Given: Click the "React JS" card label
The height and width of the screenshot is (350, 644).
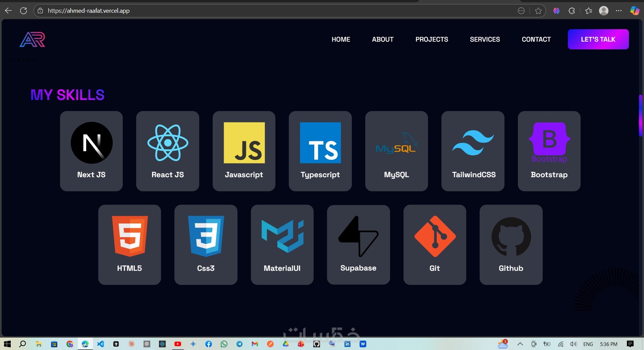Looking at the screenshot, I should [x=168, y=174].
